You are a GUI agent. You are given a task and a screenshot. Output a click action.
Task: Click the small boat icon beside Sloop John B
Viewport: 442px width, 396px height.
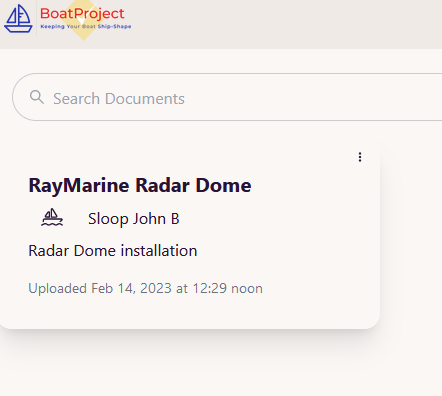click(52, 218)
